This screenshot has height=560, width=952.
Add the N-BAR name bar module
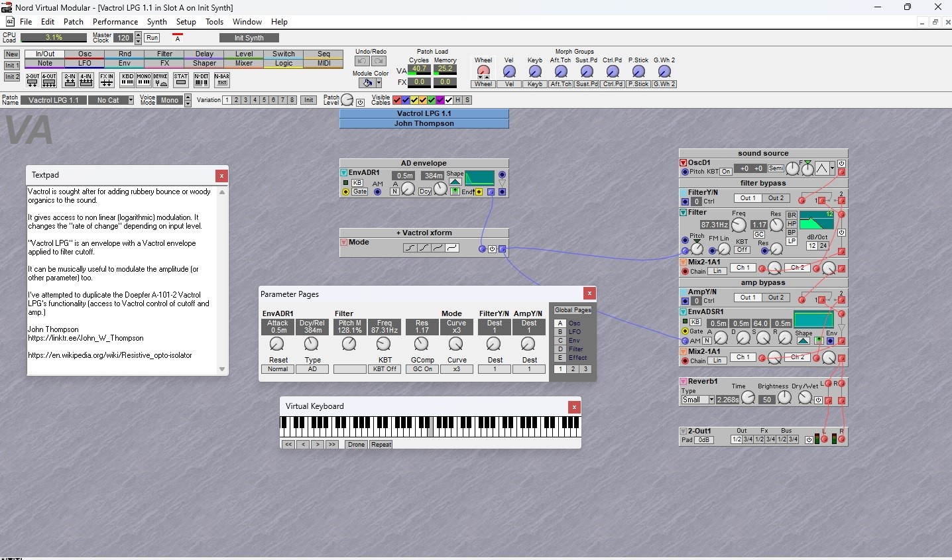coord(222,80)
